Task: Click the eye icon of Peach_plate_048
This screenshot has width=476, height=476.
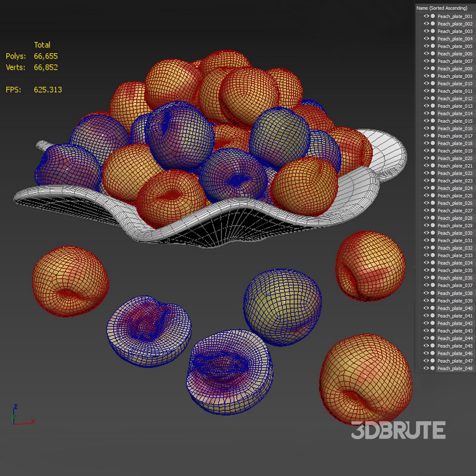Action: click(426, 369)
